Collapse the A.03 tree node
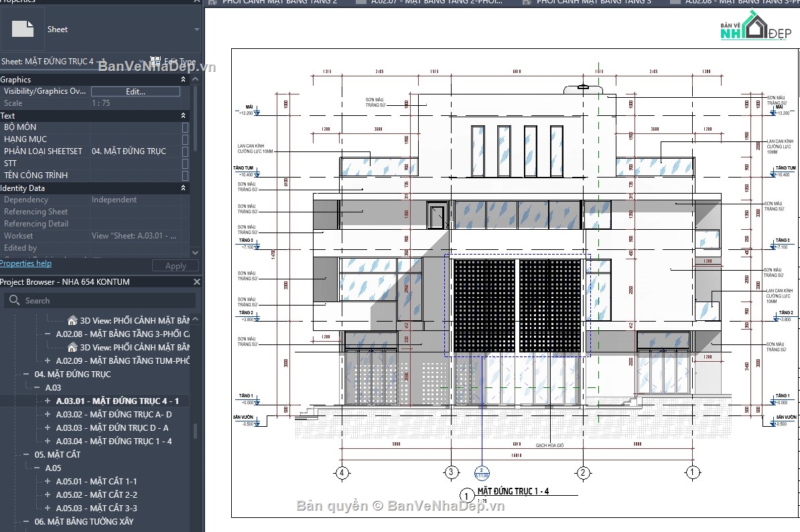 point(37,388)
